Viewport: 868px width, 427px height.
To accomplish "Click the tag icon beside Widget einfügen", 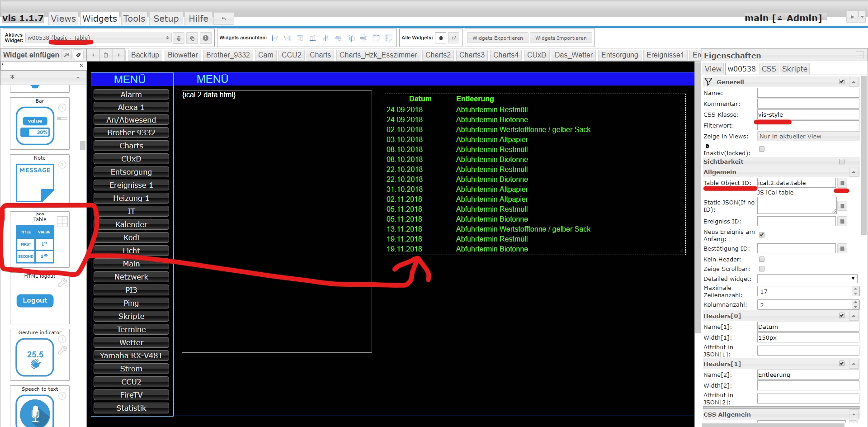I will (78, 55).
